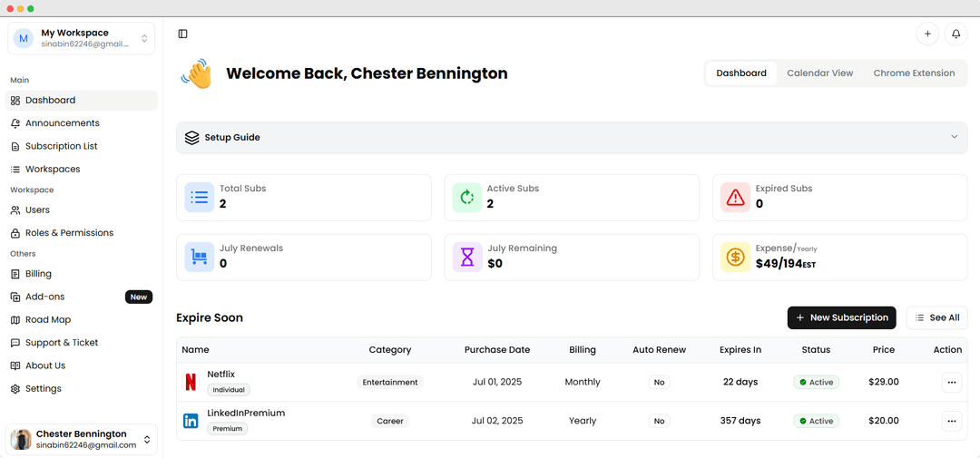
Task: Open the Netflix row action menu
Action: pyautogui.click(x=951, y=383)
